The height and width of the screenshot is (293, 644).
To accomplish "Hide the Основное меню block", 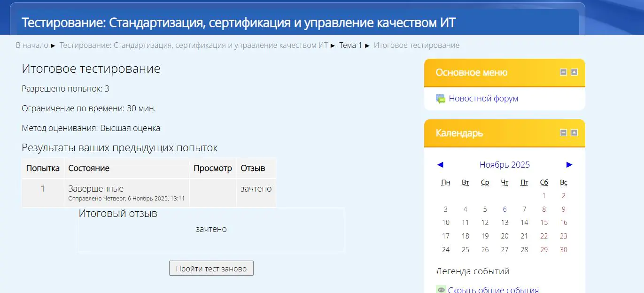I will pos(564,72).
